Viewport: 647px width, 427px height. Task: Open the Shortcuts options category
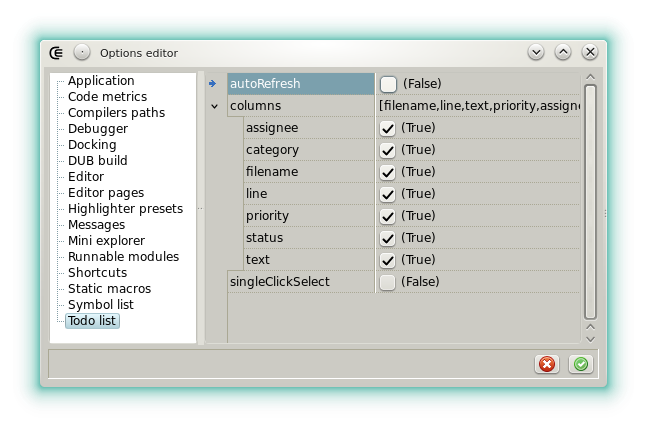(x=97, y=273)
